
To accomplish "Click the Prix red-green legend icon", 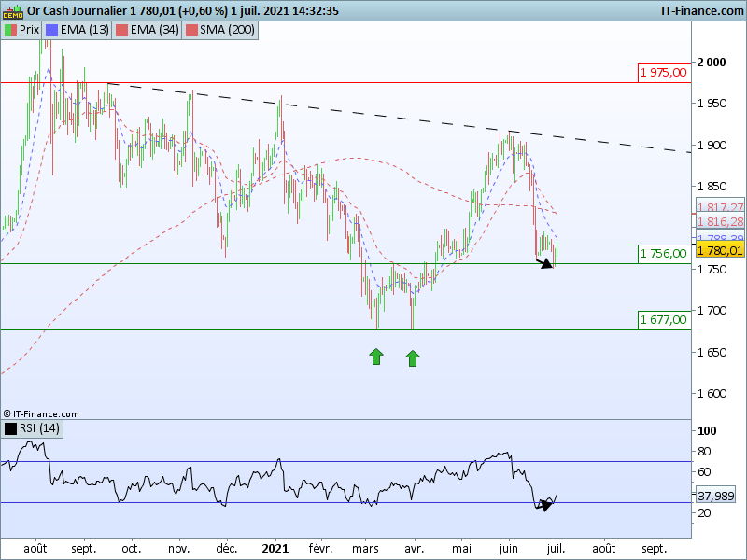I will tap(10, 30).
